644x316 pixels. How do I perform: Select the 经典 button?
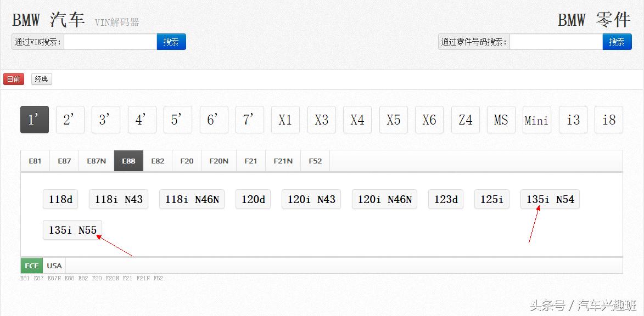coord(42,79)
